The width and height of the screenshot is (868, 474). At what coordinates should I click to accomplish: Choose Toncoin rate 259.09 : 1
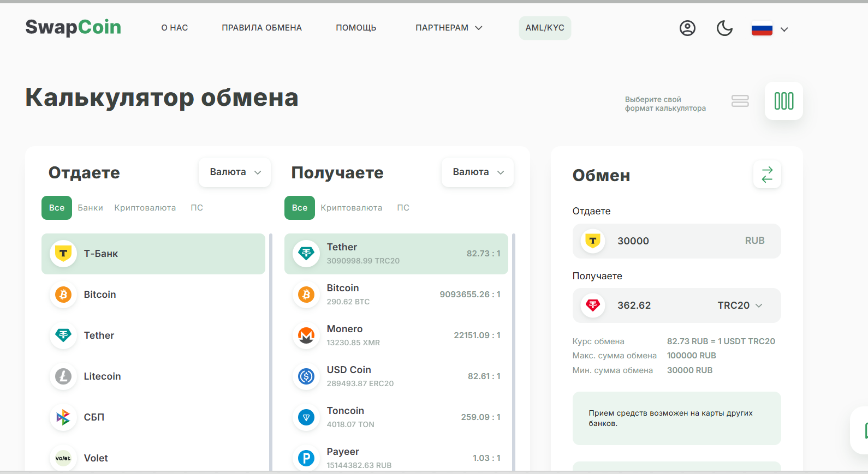(x=481, y=417)
